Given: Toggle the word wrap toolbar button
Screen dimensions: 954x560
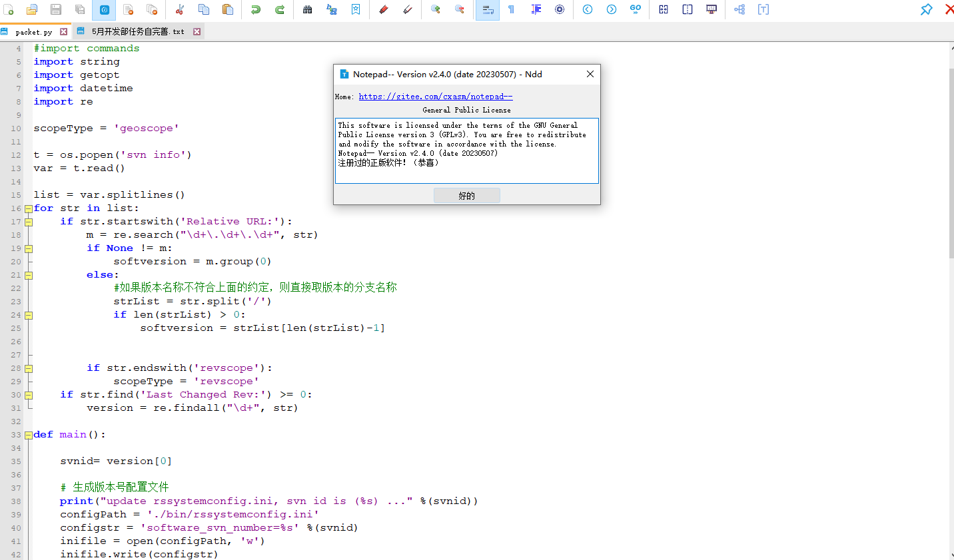Looking at the screenshot, I should click(488, 9).
